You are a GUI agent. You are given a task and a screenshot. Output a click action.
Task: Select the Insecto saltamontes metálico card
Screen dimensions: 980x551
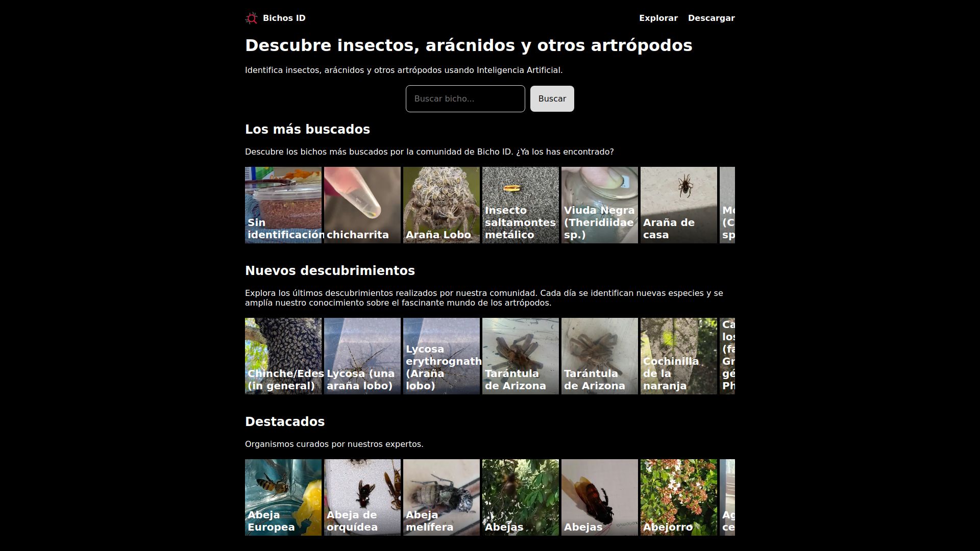tap(520, 205)
